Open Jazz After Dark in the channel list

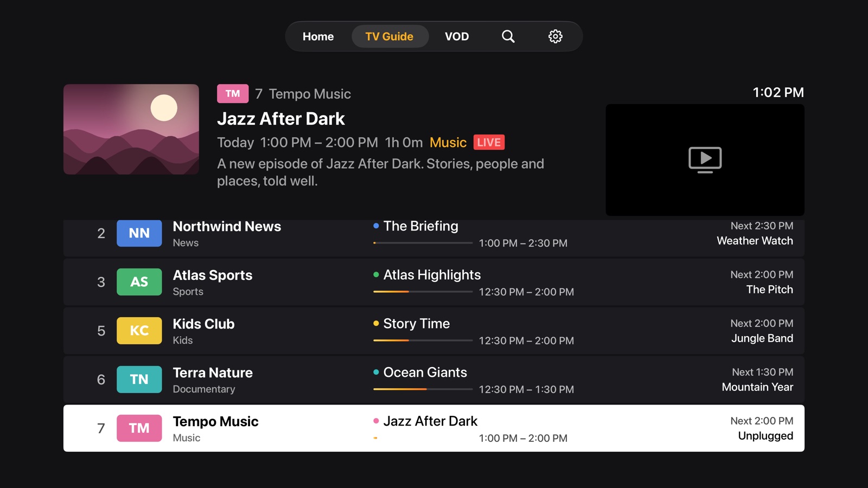pyautogui.click(x=430, y=421)
